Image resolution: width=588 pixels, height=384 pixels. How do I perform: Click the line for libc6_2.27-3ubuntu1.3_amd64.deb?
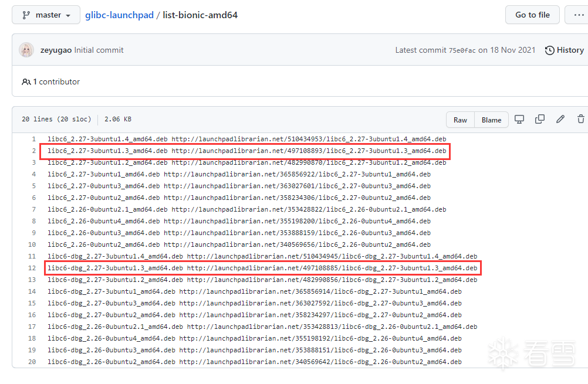[x=246, y=151]
